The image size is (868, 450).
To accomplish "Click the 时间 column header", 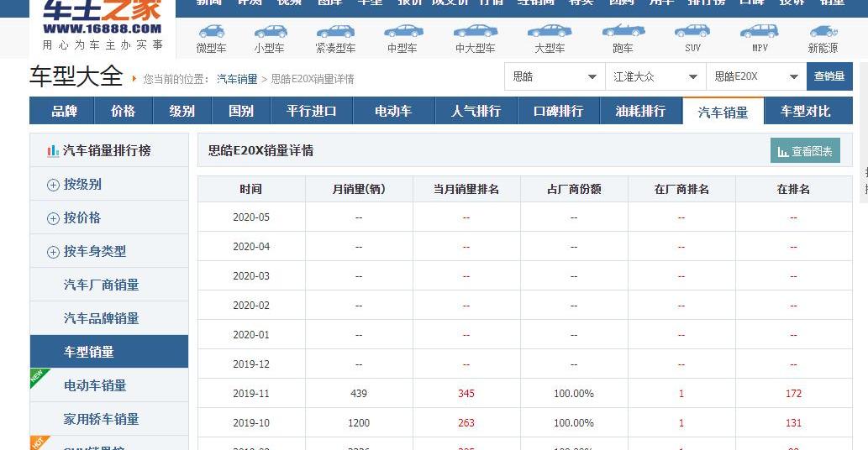I will tap(250, 189).
